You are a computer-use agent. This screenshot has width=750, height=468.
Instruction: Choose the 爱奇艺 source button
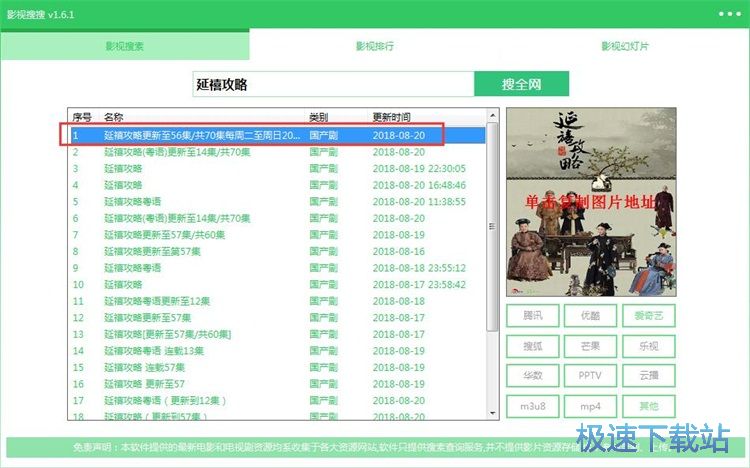click(647, 315)
